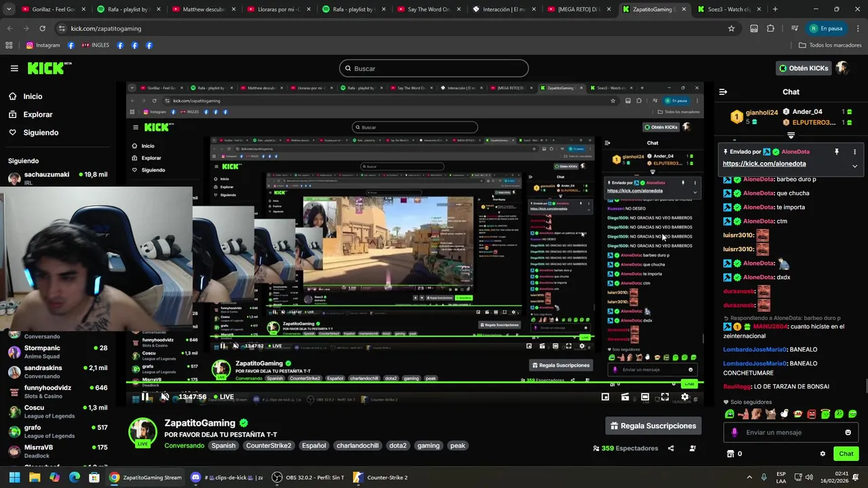Toggle theater mode in video player

coord(645,397)
